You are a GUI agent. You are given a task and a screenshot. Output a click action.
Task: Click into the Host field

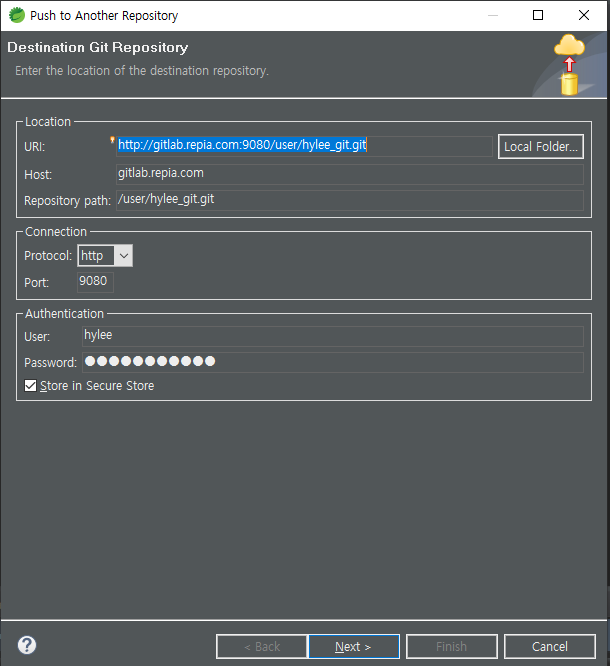(348, 173)
